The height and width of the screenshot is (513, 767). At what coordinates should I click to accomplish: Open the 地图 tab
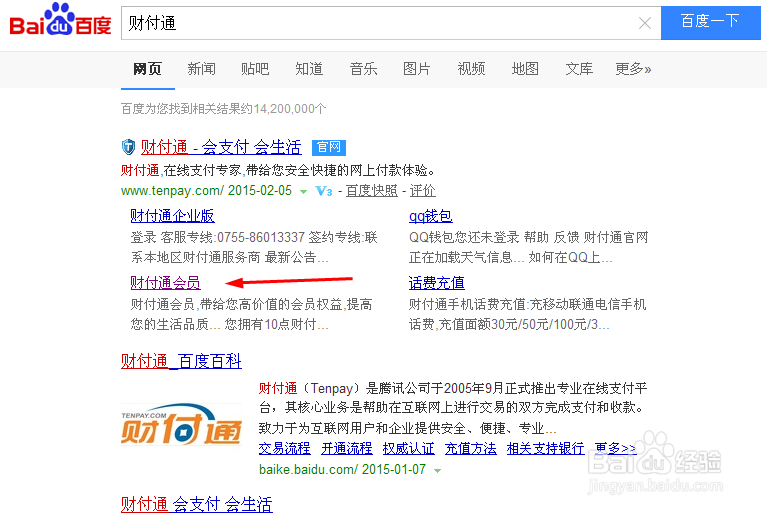tap(525, 69)
